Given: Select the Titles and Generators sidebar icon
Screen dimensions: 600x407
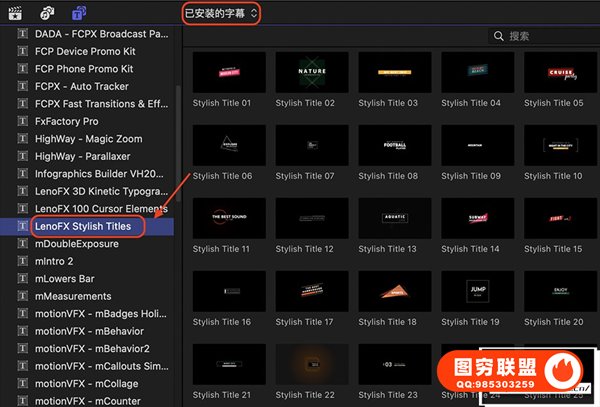Looking at the screenshot, I should click(x=79, y=13).
